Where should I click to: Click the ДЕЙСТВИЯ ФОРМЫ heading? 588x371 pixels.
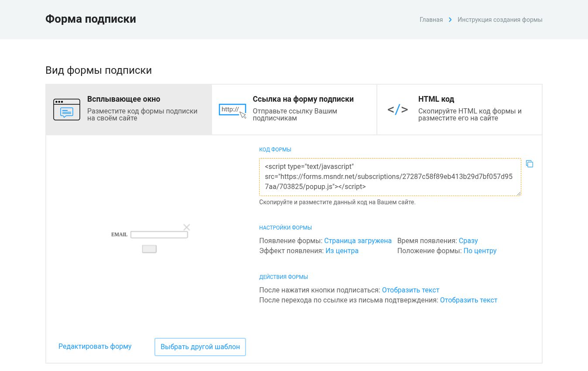click(x=284, y=277)
